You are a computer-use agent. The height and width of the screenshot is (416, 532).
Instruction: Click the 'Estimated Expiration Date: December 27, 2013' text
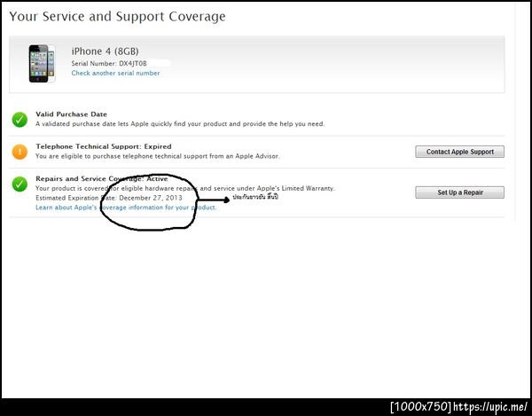(x=109, y=198)
